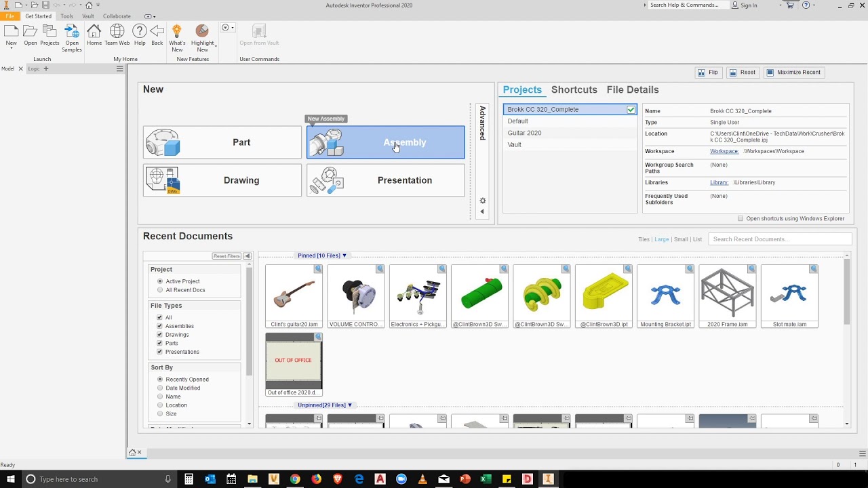Open Team Web ribbon icon
Viewport: 868px width, 488px height.
117,35
